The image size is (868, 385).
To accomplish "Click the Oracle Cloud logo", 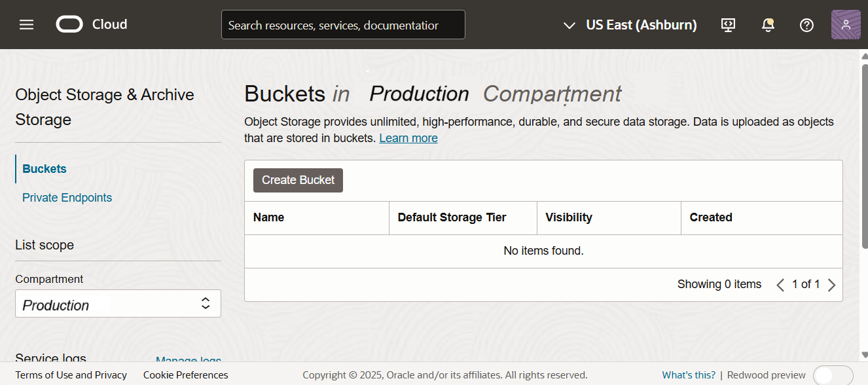I will coord(69,24).
